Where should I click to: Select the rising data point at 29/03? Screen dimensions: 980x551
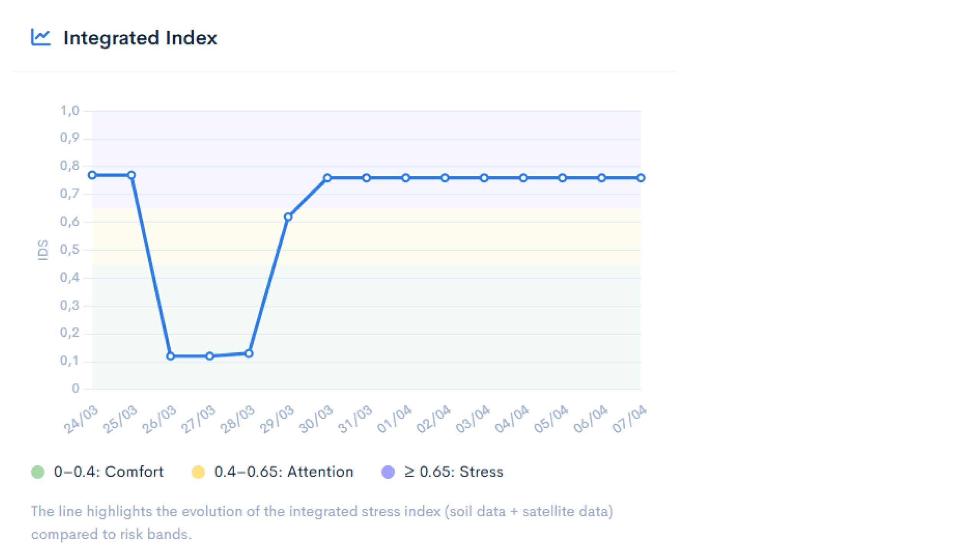click(x=288, y=217)
